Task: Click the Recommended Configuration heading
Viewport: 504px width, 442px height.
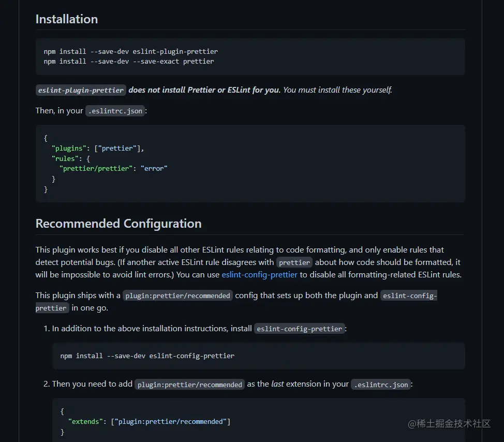Action: coord(118,224)
